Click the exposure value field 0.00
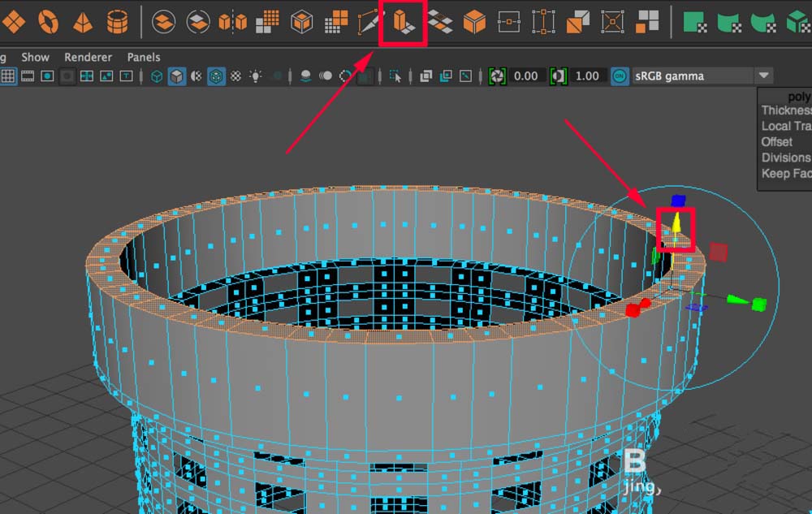Viewport: 812px width, 514px height. point(527,76)
